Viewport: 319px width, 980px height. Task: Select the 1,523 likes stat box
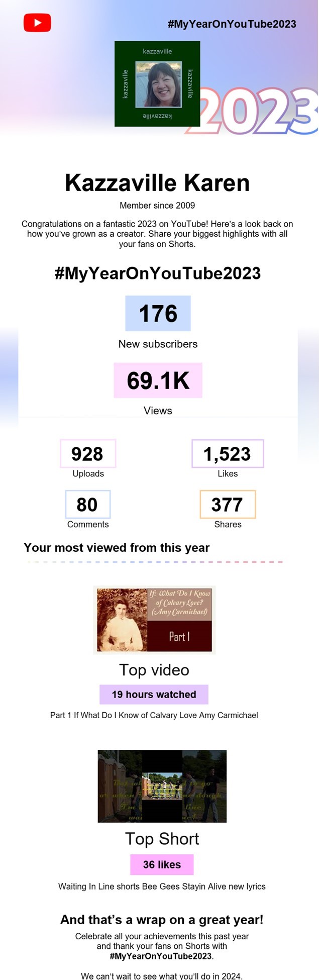click(x=227, y=454)
